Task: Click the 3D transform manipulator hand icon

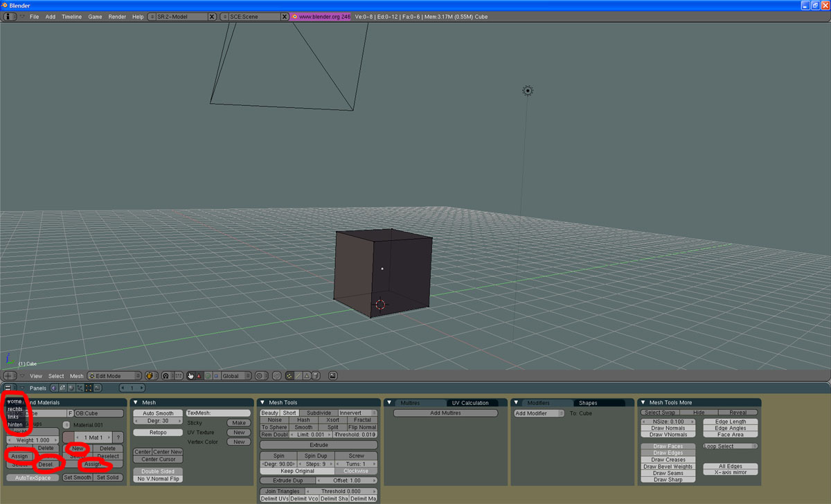Action: (x=190, y=376)
